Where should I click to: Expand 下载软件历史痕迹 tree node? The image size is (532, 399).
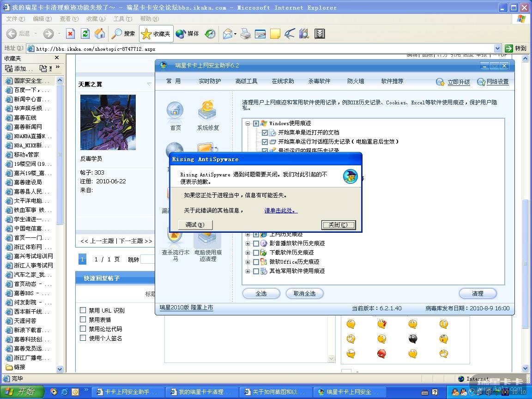coord(248,253)
